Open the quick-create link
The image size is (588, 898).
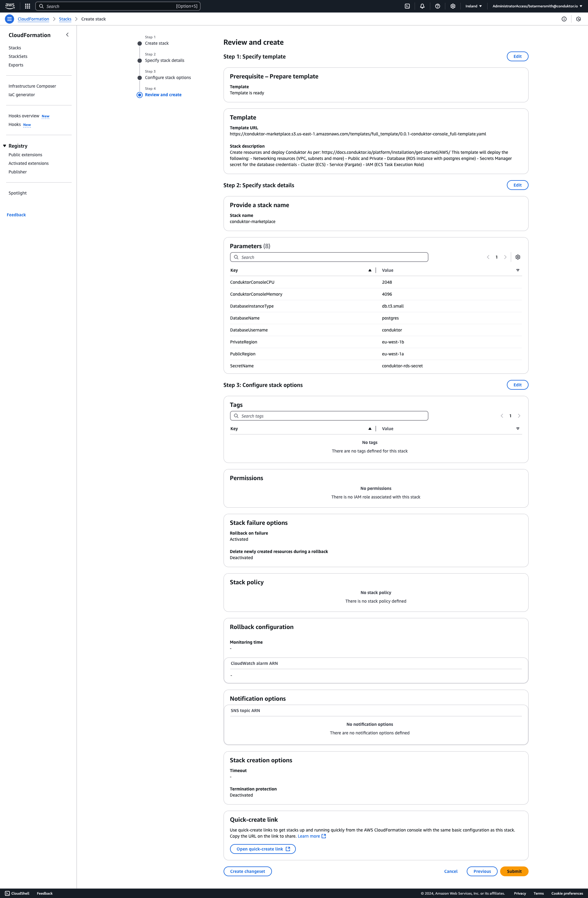262,849
